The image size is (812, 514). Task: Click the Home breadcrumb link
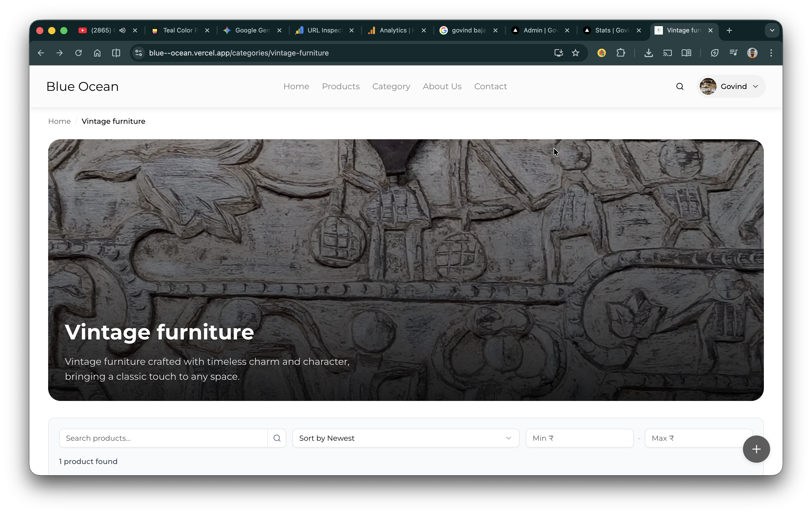pyautogui.click(x=59, y=121)
